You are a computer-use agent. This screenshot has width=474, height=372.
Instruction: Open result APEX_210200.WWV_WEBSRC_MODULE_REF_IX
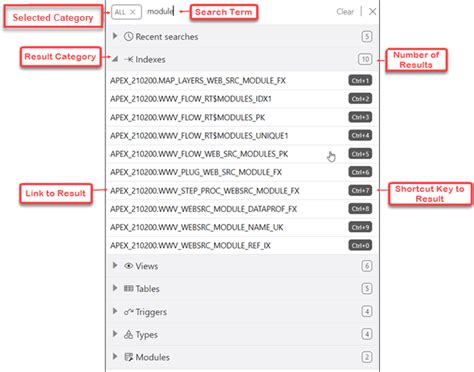190,246
